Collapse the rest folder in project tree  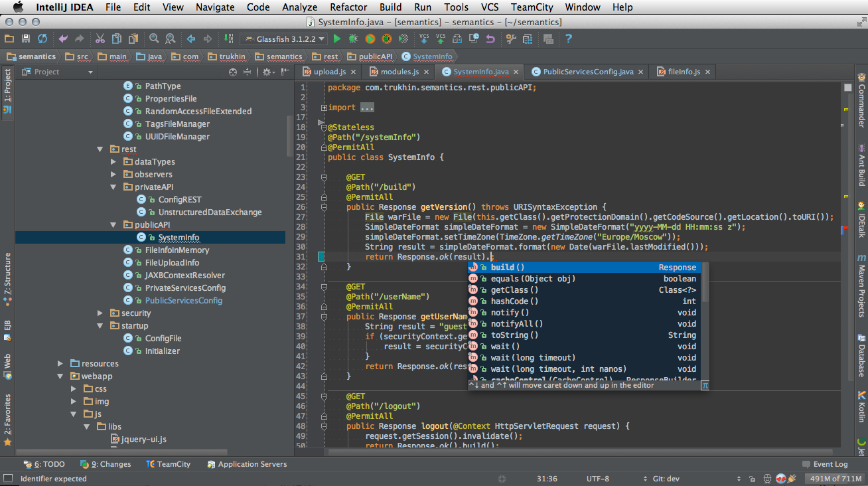[x=100, y=149]
